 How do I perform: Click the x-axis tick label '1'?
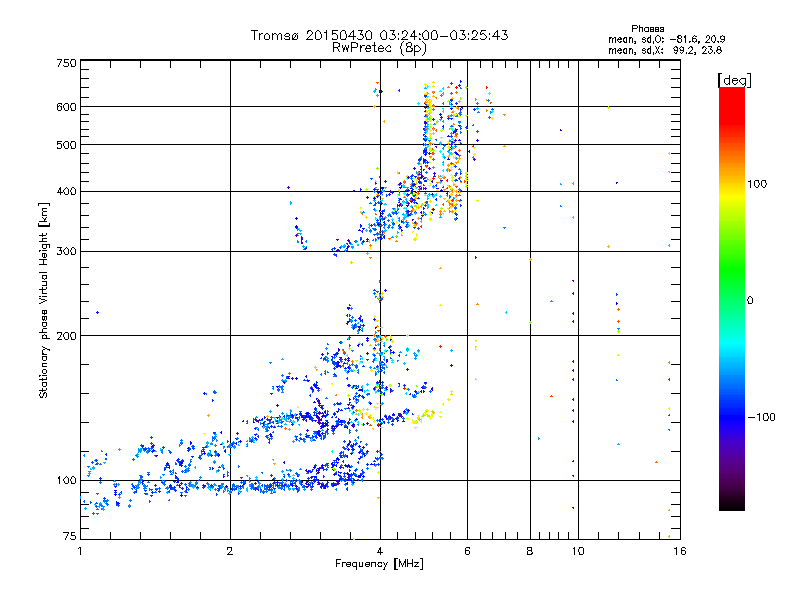(x=80, y=551)
